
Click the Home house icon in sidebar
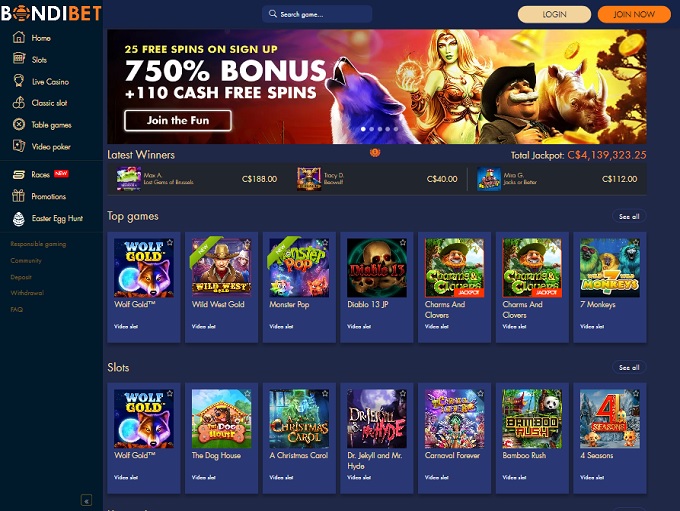coord(19,37)
